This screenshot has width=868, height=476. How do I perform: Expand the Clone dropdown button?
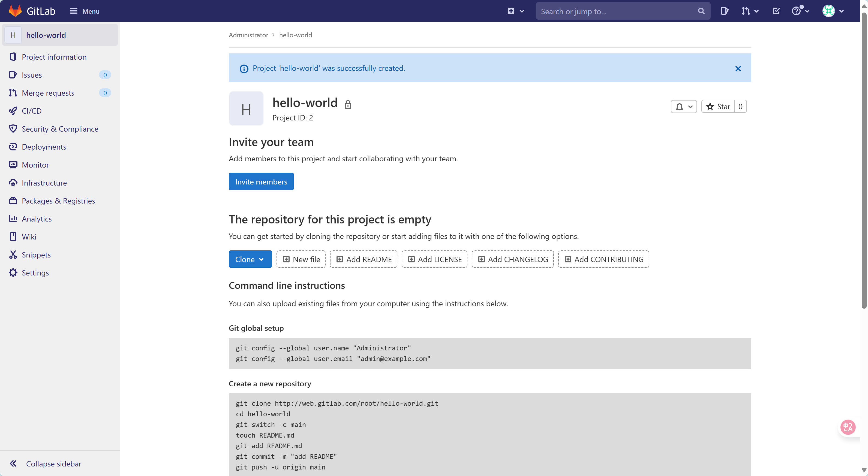(250, 259)
